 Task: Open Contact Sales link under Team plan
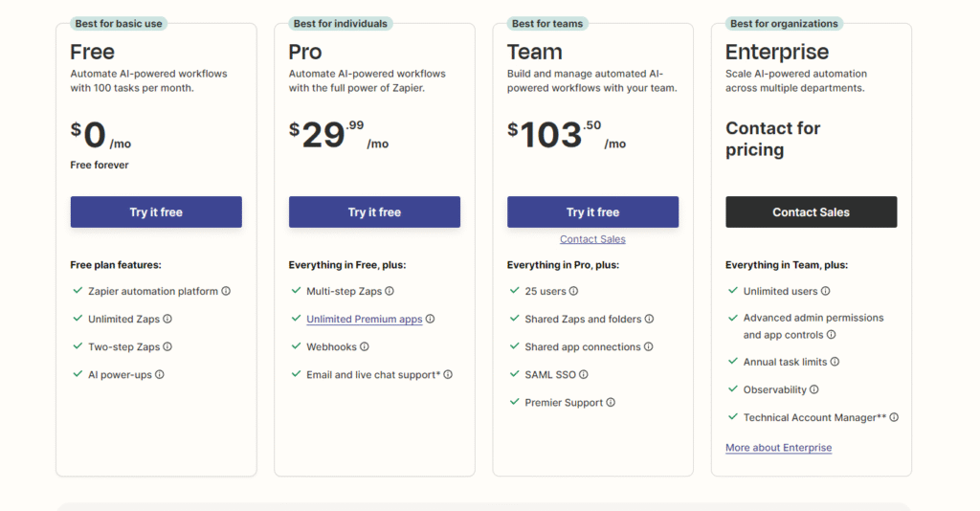592,239
